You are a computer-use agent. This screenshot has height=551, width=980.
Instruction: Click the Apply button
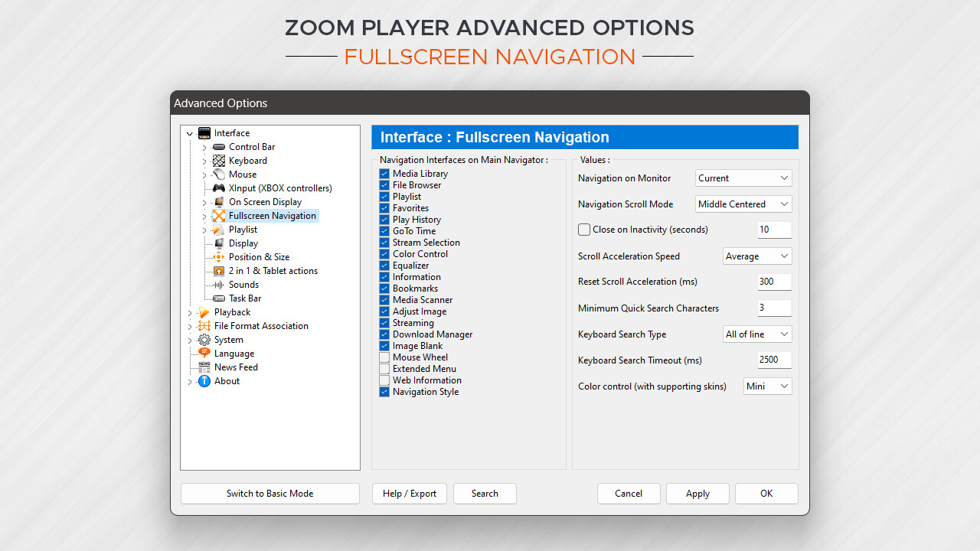click(697, 493)
